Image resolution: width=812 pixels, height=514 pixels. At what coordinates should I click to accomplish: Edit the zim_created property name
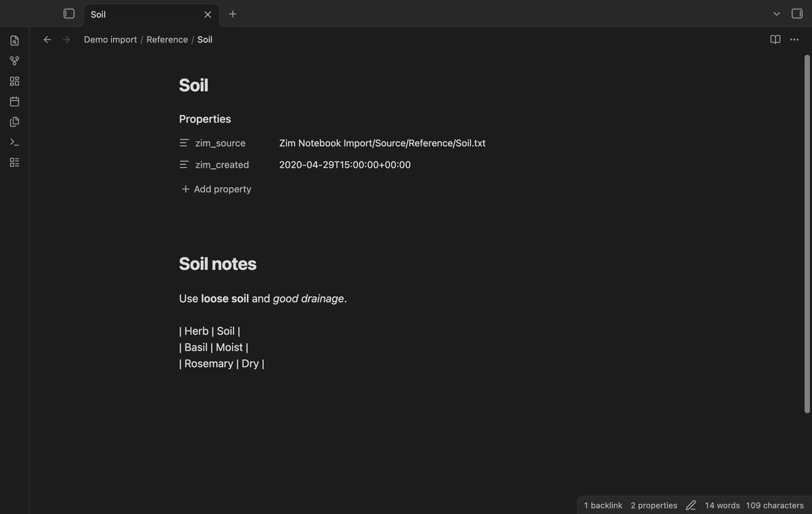pos(222,165)
